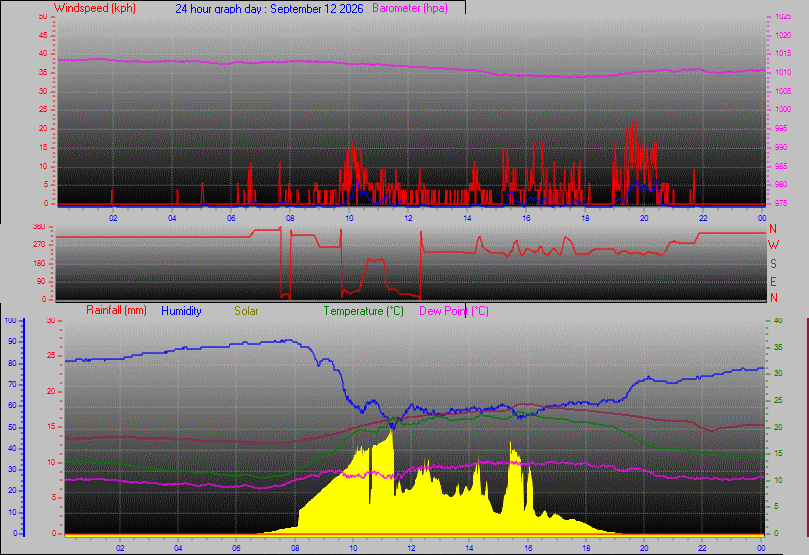The width and height of the screenshot is (809, 555).
Task: Click the 'W' wind direction letter
Action: click(x=773, y=244)
